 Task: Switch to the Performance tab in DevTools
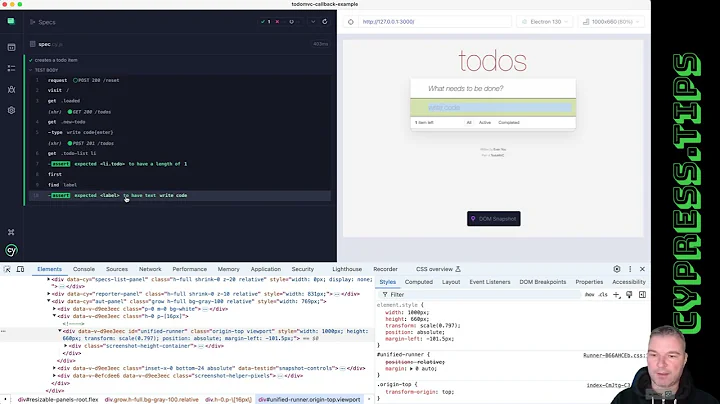190,269
